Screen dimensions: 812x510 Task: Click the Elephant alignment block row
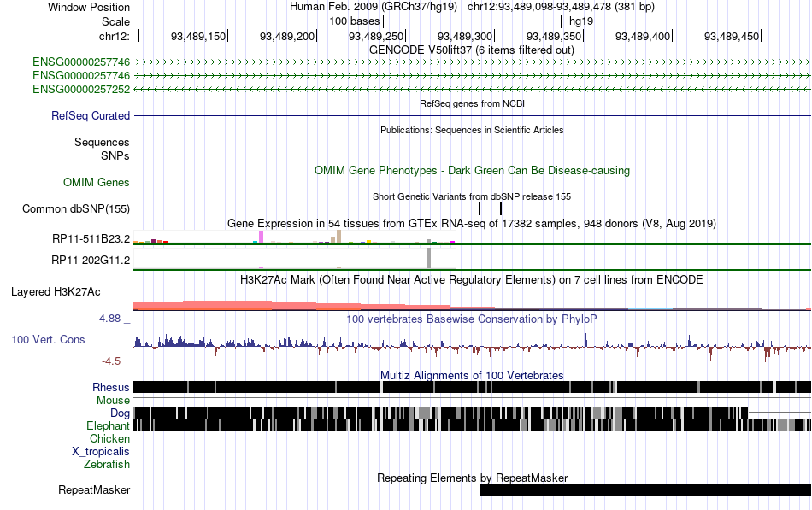pyautogui.click(x=473, y=425)
